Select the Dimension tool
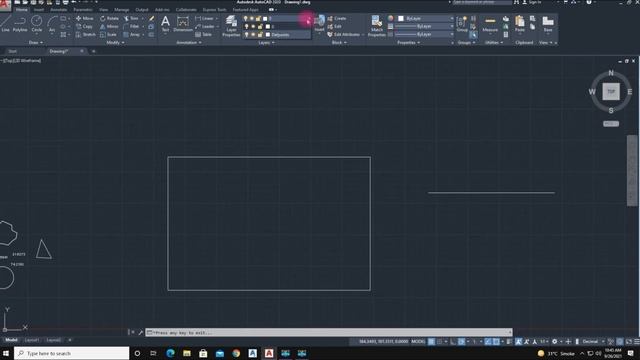 [183, 24]
